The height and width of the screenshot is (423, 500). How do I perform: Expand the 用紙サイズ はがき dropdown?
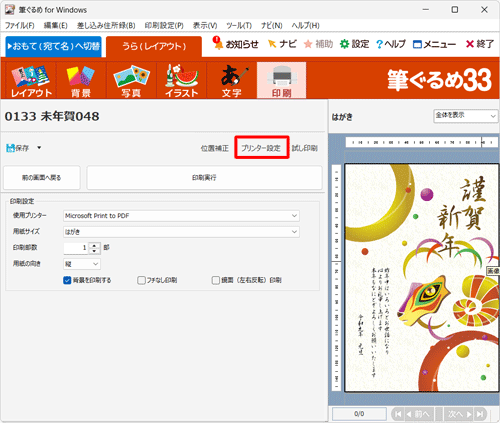click(181, 232)
